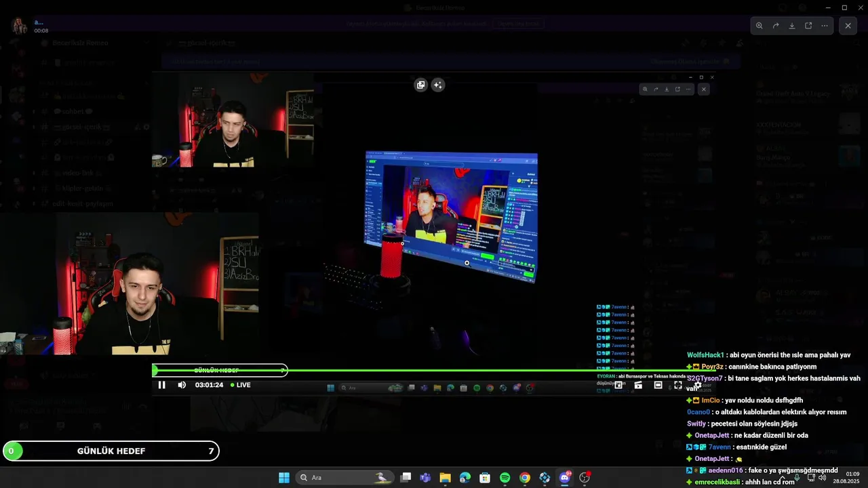Screen dimensions: 868x488
Task: Zoom the image with the magnifier icon
Action: pos(759,26)
